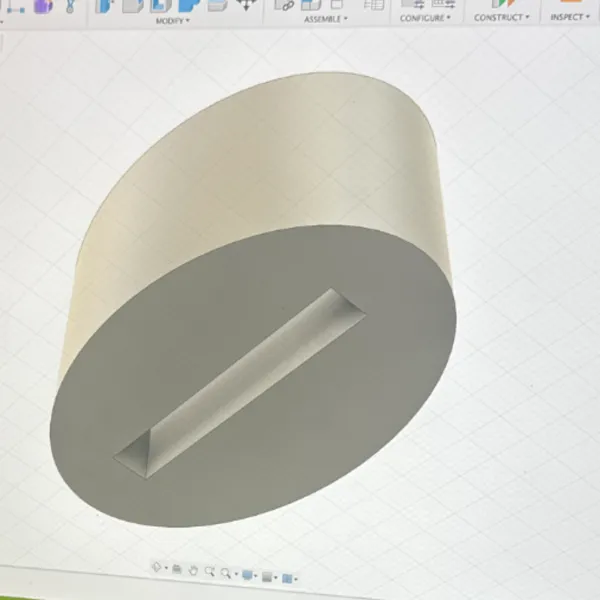Click the Look At navigation icon
The image size is (600, 600).
pos(177,569)
